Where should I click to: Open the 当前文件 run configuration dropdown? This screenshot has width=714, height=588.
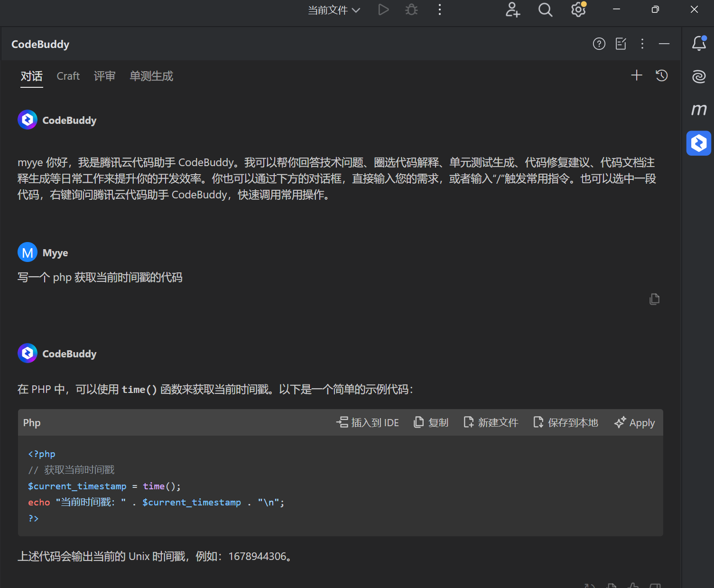point(334,10)
